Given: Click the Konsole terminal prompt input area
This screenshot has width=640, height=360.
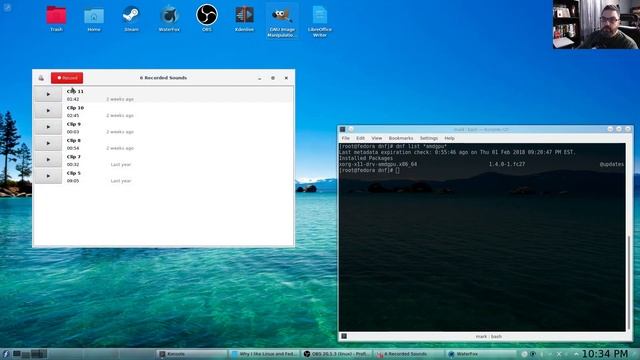Looking at the screenshot, I should (x=398, y=171).
